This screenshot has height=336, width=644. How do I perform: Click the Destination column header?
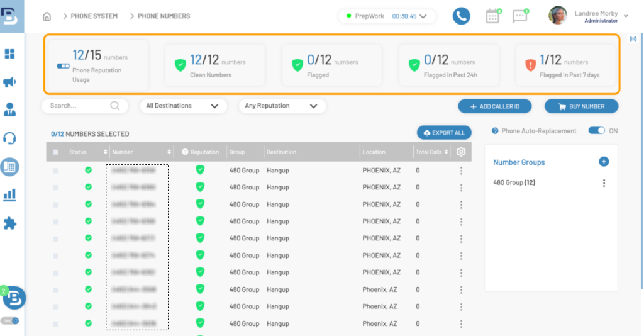(x=281, y=152)
